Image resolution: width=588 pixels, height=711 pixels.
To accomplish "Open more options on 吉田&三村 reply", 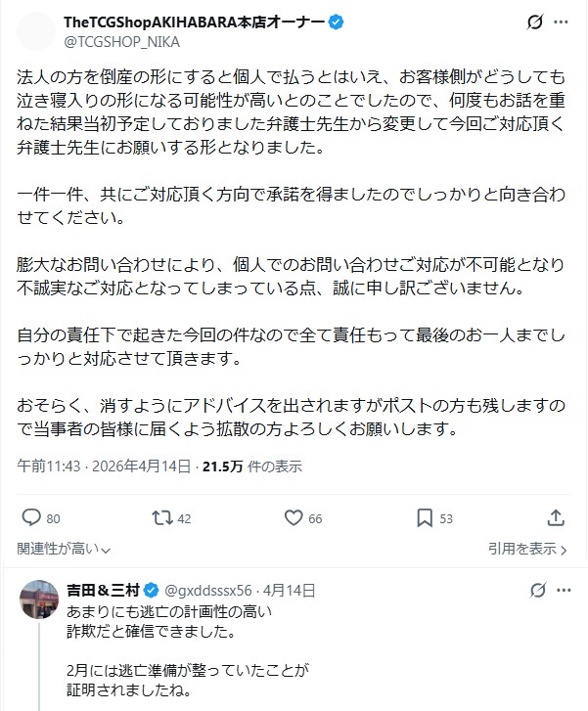I will coord(565,590).
